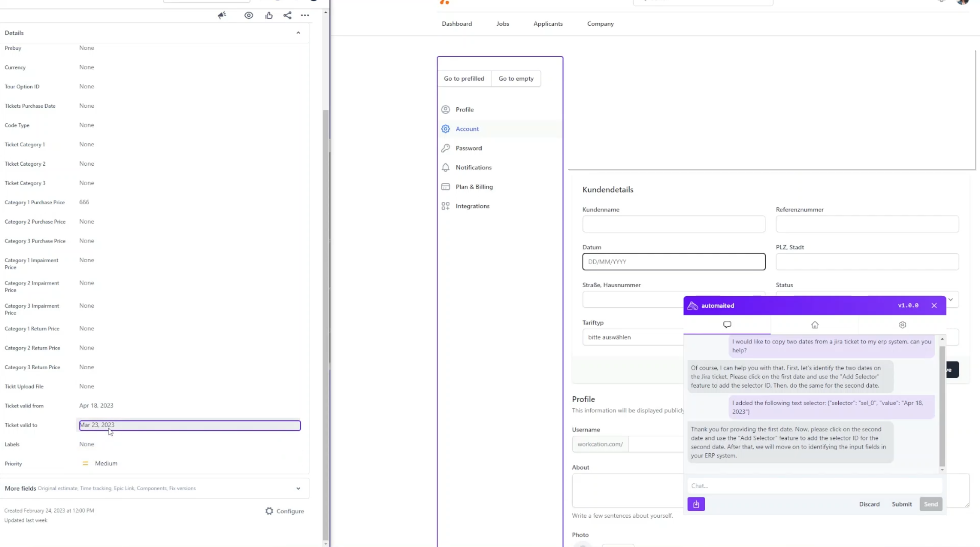Click the Go to empty button
This screenshot has height=547, width=980.
516,78
